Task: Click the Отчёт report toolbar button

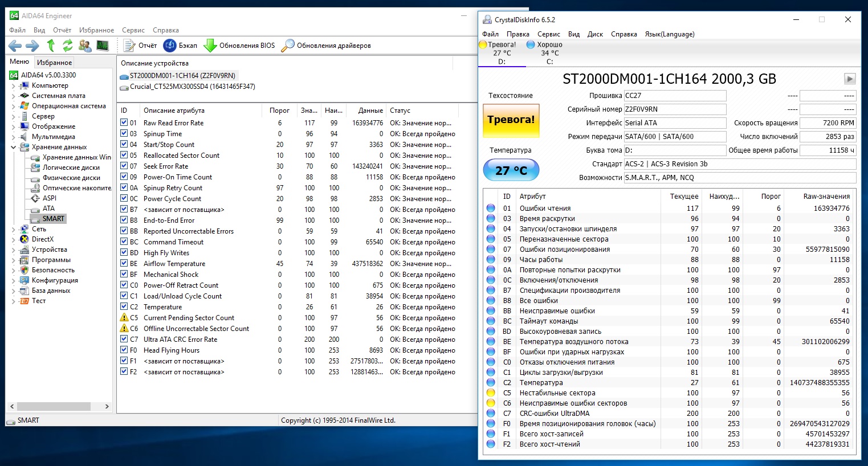Action: click(140, 46)
